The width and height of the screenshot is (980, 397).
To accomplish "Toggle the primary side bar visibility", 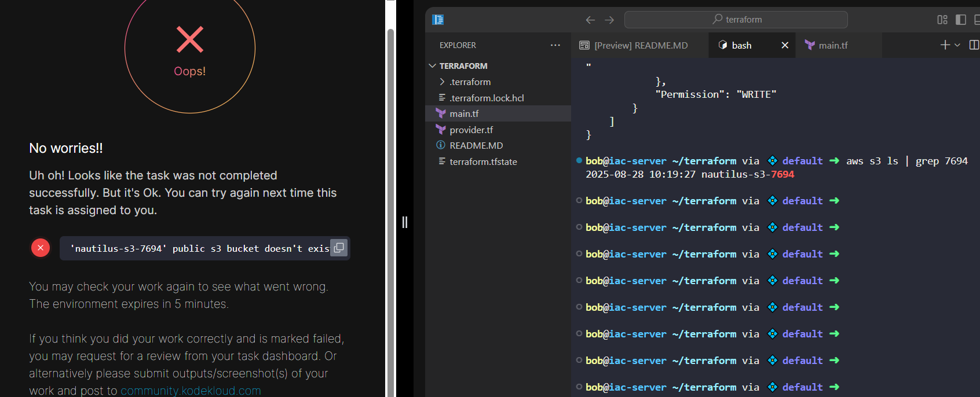I will point(961,20).
